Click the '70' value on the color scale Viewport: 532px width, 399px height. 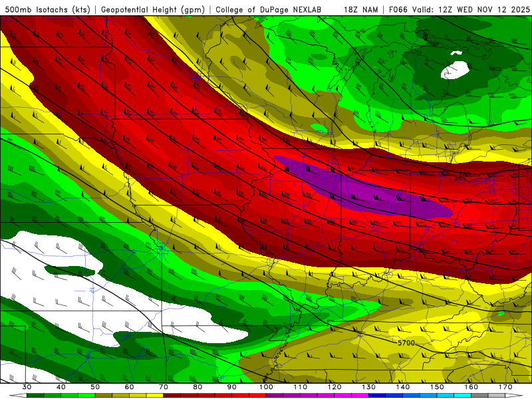pyautogui.click(x=164, y=387)
